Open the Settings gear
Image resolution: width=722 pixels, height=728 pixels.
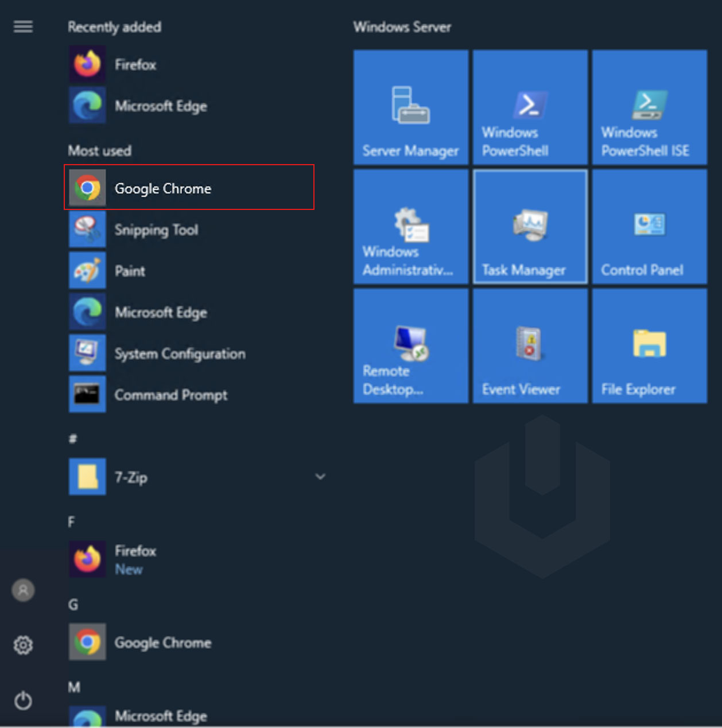pyautogui.click(x=22, y=644)
